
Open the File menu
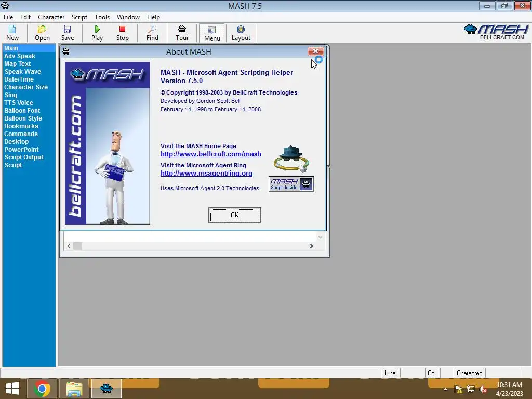(x=8, y=17)
